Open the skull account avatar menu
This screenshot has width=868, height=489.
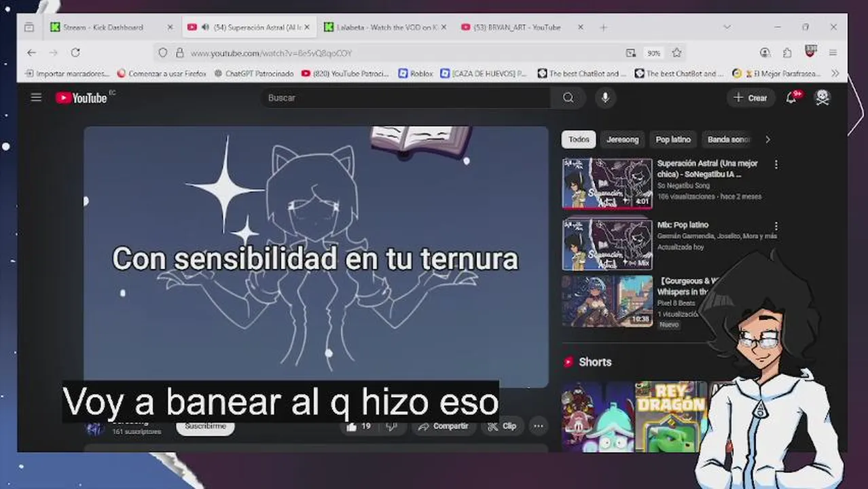822,98
